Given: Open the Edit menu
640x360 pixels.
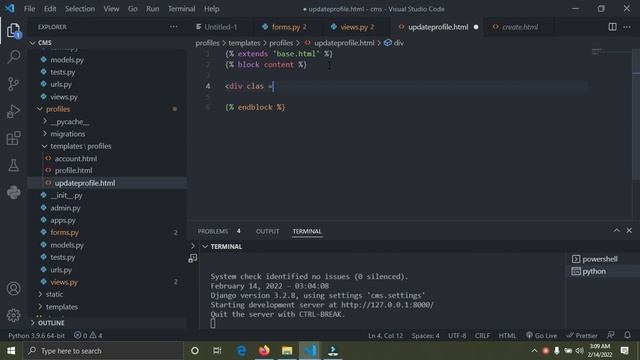Looking at the screenshot, I should pyautogui.click(x=50, y=9).
